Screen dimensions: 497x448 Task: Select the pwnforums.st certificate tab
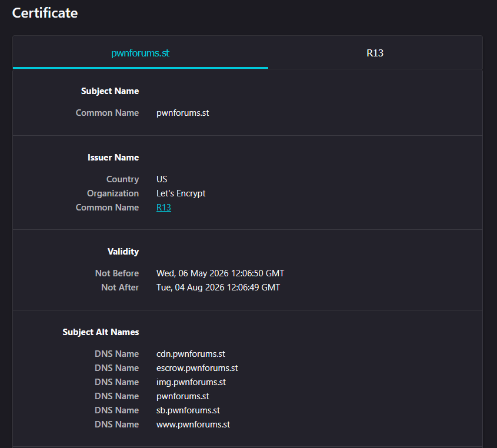click(x=141, y=53)
